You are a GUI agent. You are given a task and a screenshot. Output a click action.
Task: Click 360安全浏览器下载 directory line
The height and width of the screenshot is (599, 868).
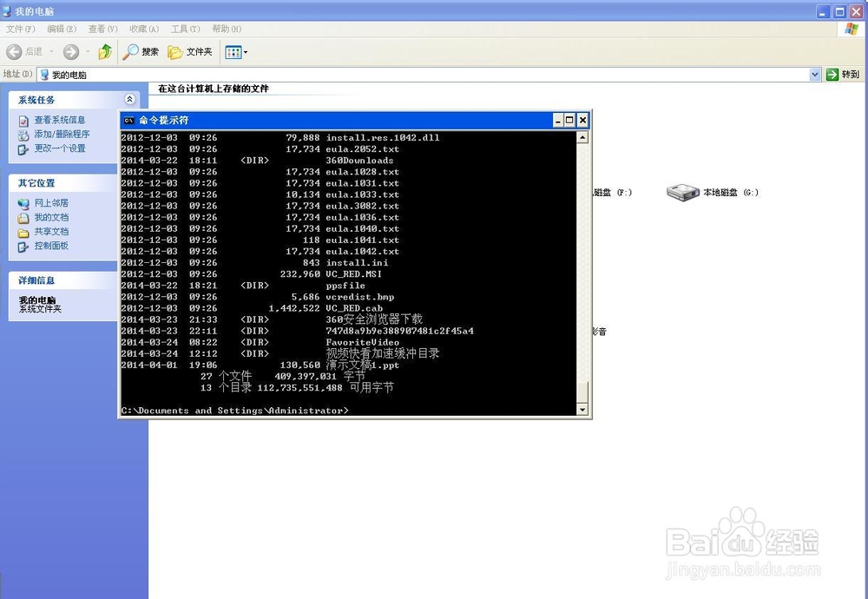(x=272, y=319)
